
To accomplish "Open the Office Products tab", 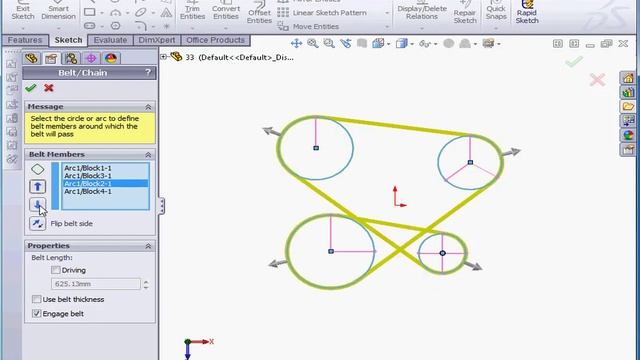I will [x=216, y=40].
